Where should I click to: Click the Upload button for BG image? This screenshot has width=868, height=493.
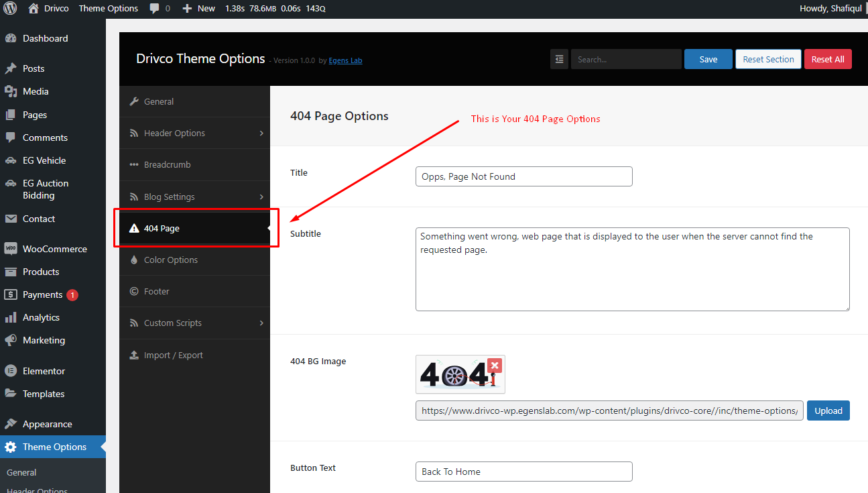[828, 410]
